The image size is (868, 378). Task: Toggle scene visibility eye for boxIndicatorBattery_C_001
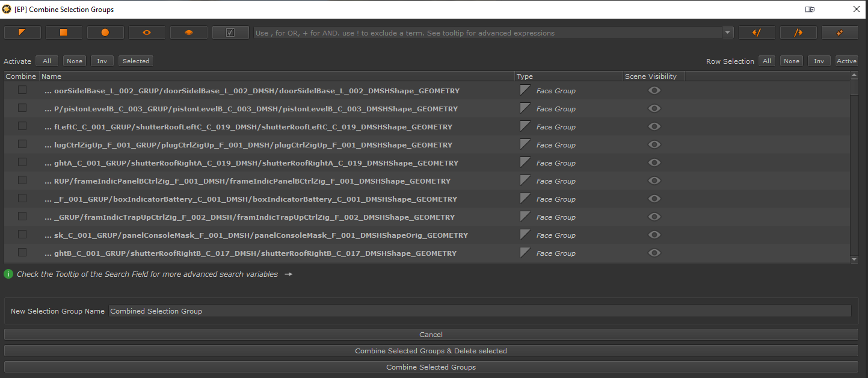654,199
